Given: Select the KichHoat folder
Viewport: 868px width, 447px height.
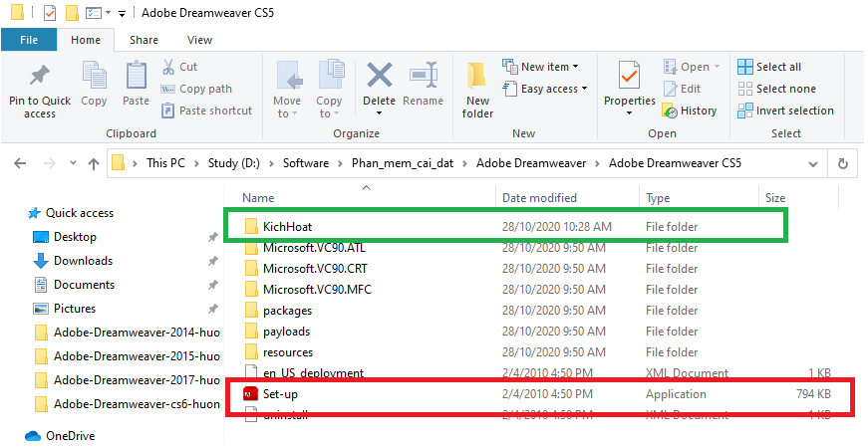Looking at the screenshot, I should 287,227.
